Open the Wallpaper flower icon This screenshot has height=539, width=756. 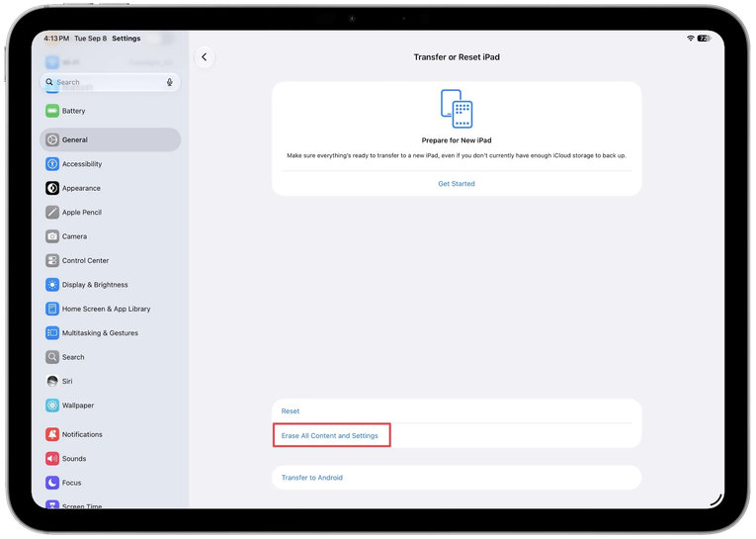52,405
